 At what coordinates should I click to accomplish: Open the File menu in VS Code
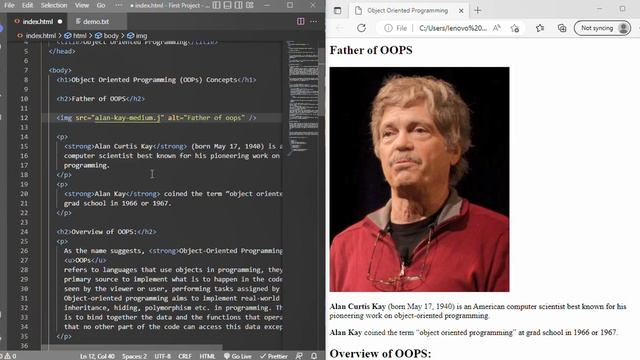9,5
